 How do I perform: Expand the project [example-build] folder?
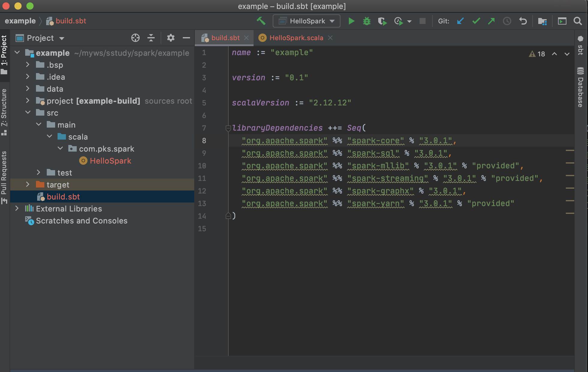point(28,101)
